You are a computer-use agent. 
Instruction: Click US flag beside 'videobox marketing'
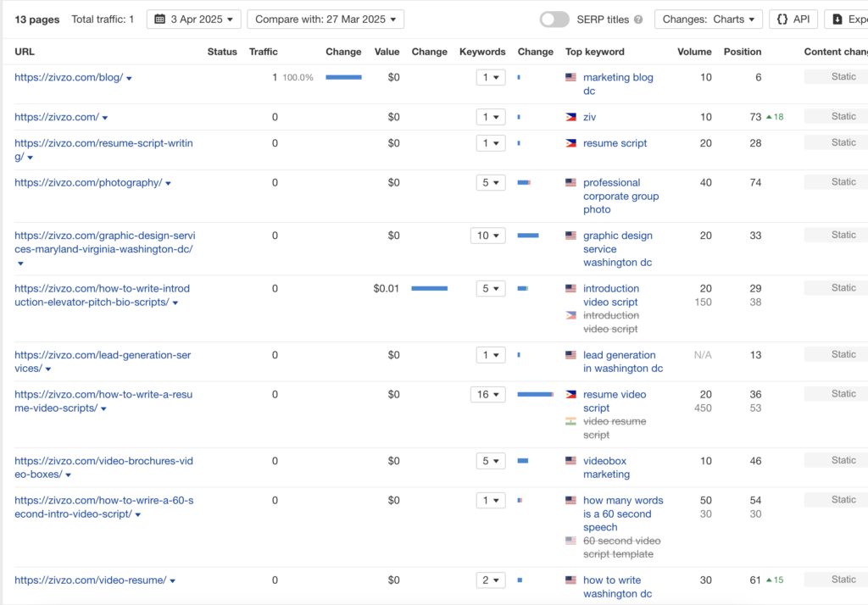tap(570, 461)
